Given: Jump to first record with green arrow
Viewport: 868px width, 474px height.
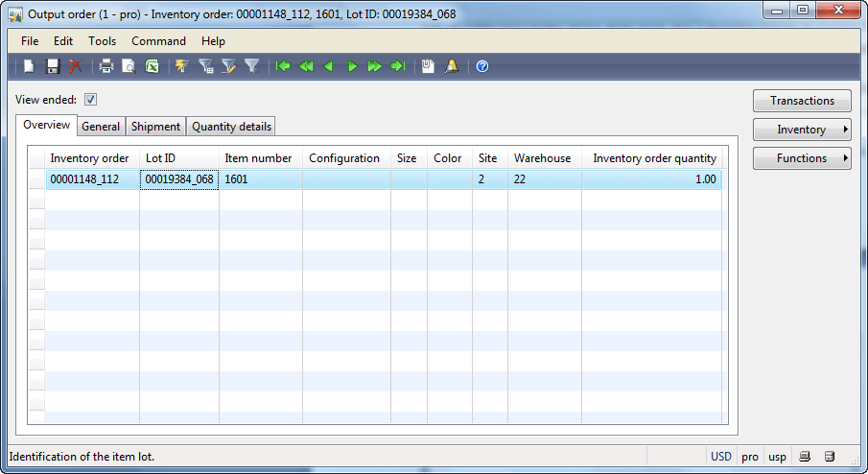Looking at the screenshot, I should coord(283,66).
